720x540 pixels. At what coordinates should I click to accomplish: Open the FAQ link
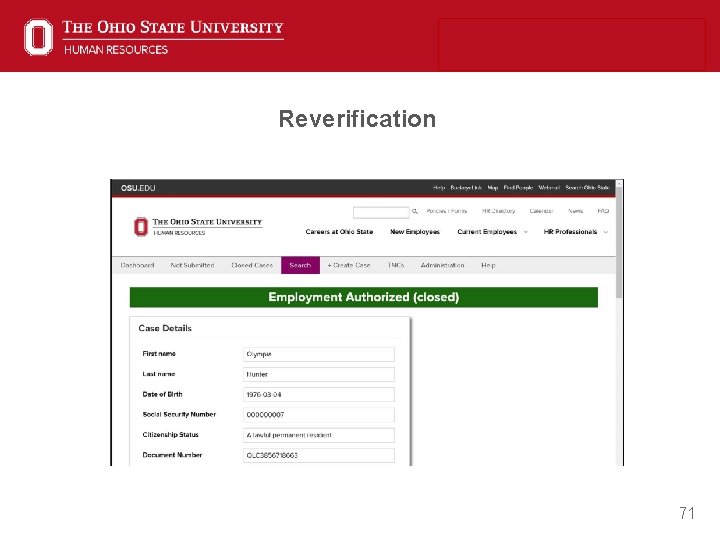(603, 211)
